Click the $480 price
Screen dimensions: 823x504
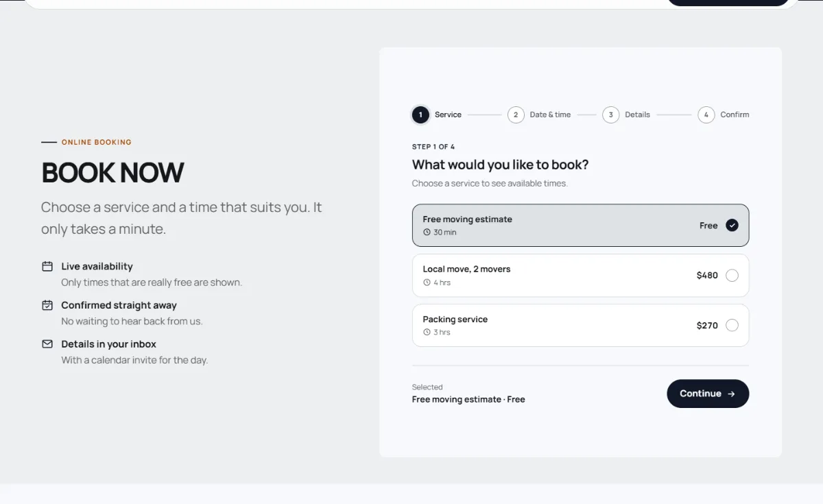coord(707,275)
